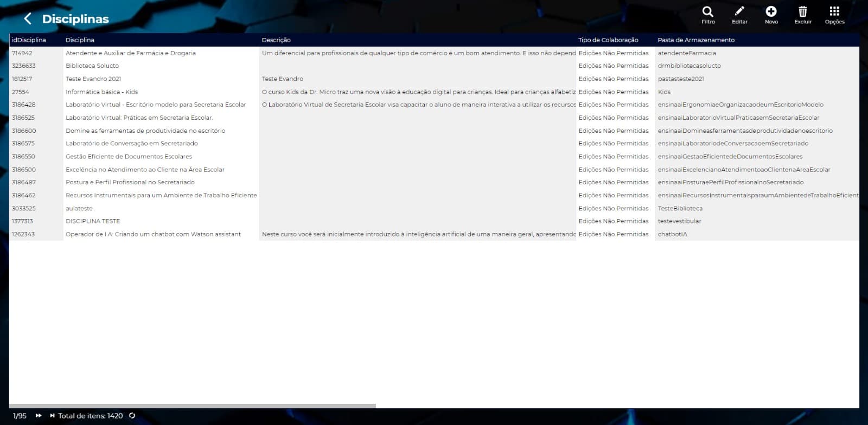The image size is (868, 425).
Task: Click the Total de itens: 1420 label
Action: (91, 416)
